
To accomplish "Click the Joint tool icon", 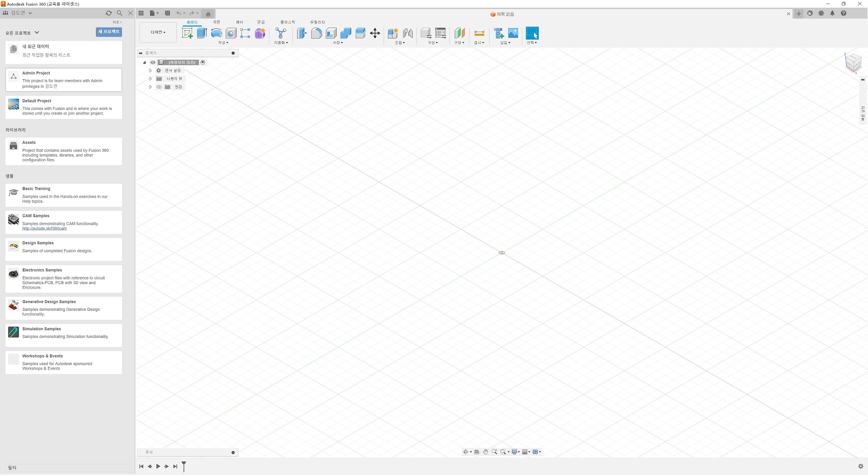I will [408, 33].
